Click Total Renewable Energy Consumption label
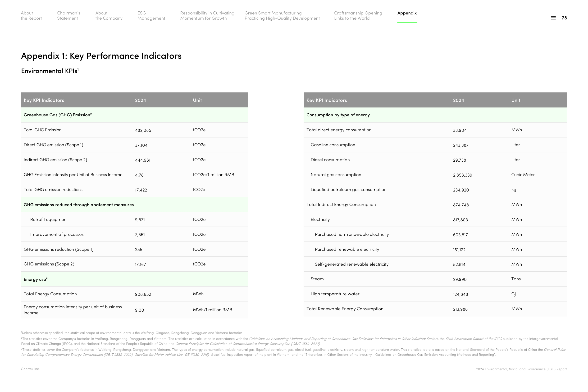The height and width of the screenshot is (392, 588). pyautogui.click(x=345, y=309)
